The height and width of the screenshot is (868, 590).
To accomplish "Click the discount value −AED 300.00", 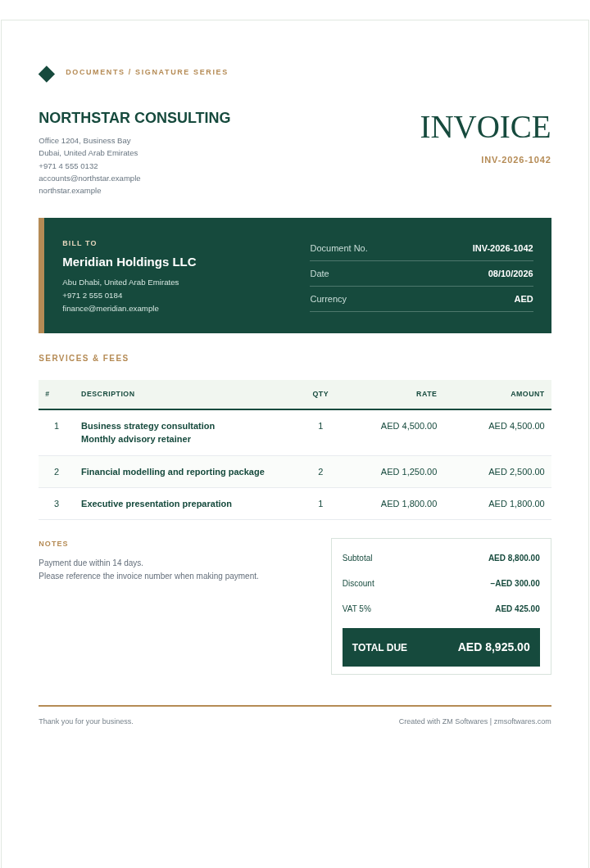I will pyautogui.click(x=515, y=584).
